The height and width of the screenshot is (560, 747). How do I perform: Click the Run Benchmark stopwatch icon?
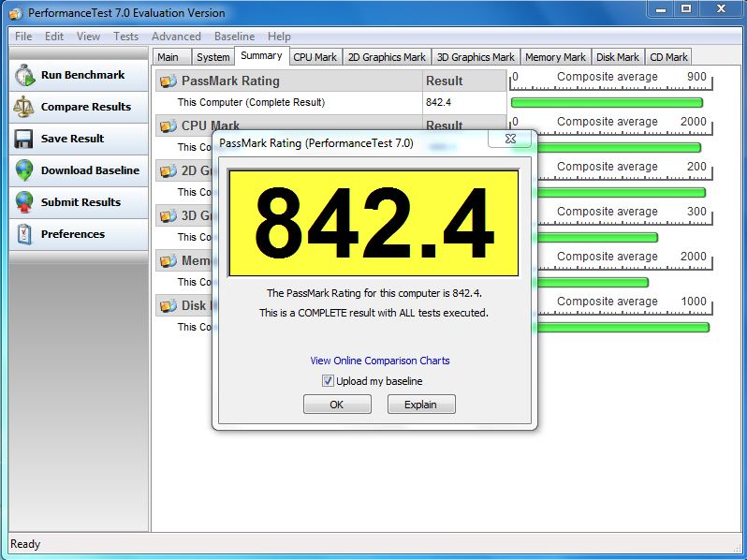pos(24,76)
